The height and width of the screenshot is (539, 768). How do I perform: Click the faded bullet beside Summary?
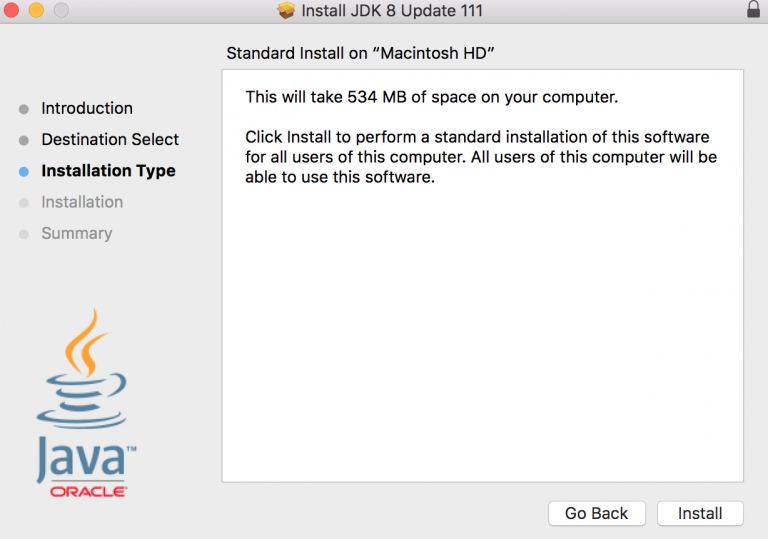coord(24,234)
